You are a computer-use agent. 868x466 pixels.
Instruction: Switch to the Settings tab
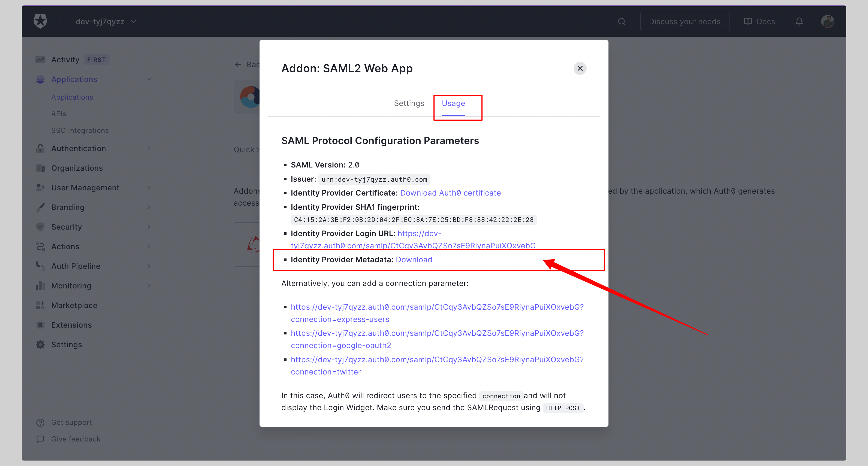[409, 103]
